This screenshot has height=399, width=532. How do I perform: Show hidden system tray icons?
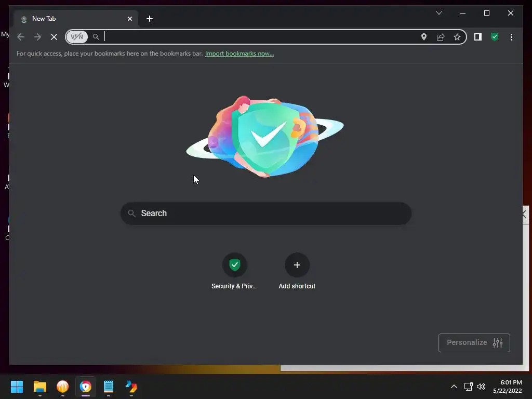(x=454, y=387)
